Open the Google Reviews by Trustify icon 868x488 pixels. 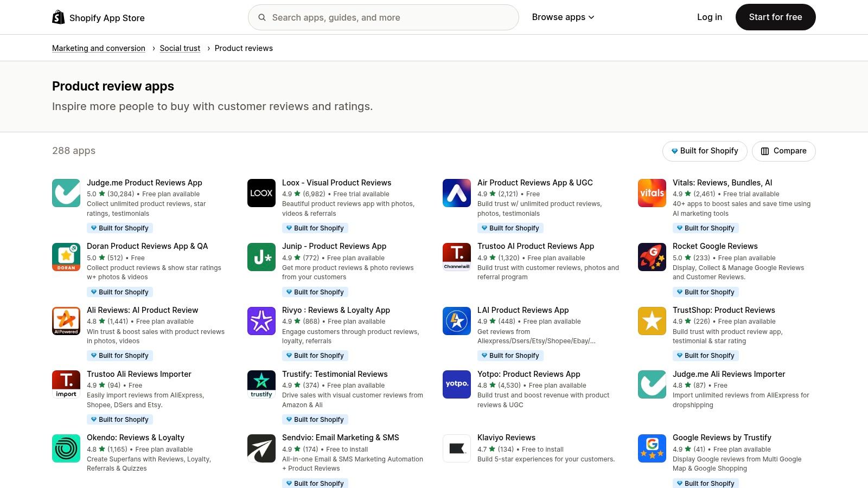point(652,448)
